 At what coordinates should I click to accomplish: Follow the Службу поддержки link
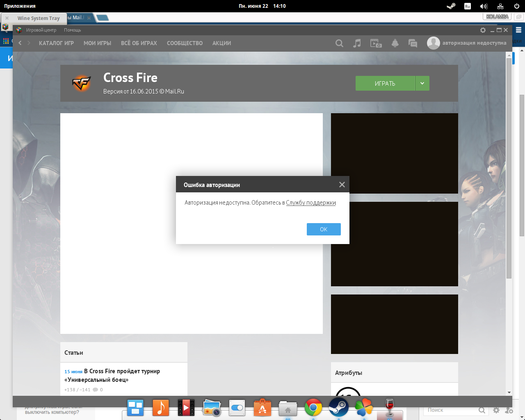pyautogui.click(x=311, y=203)
